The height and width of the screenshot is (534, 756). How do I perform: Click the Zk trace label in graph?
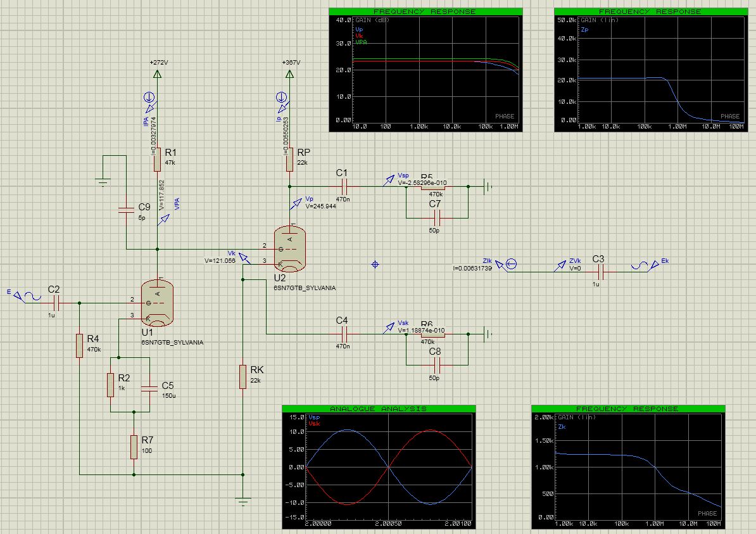click(562, 427)
